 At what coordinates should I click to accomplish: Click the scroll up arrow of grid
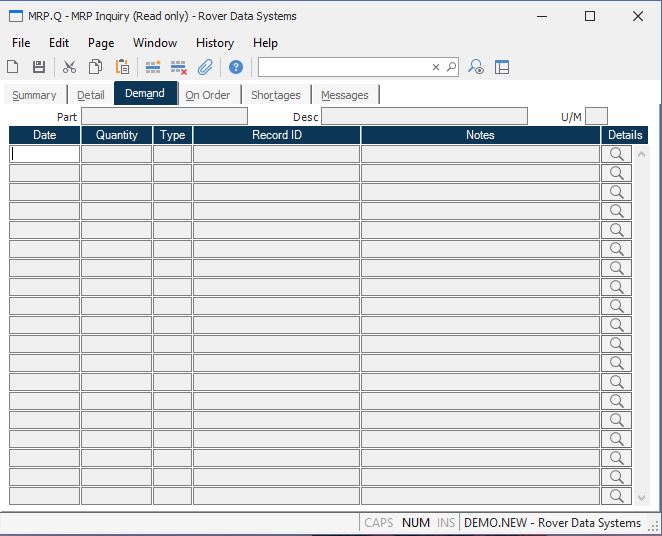(641, 154)
